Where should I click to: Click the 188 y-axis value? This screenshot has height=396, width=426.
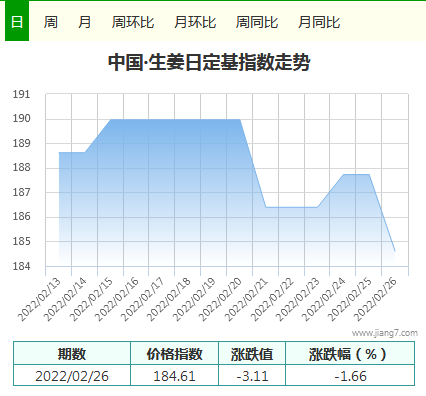coord(21,168)
